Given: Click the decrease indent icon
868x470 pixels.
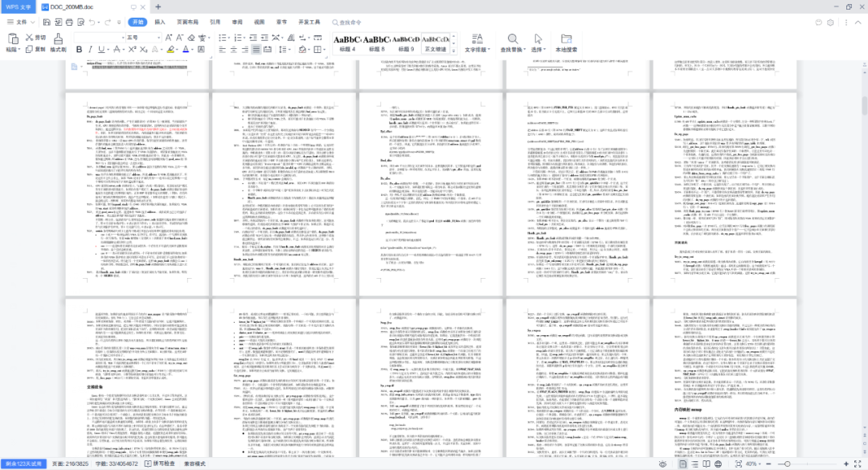Looking at the screenshot, I should click(x=253, y=38).
